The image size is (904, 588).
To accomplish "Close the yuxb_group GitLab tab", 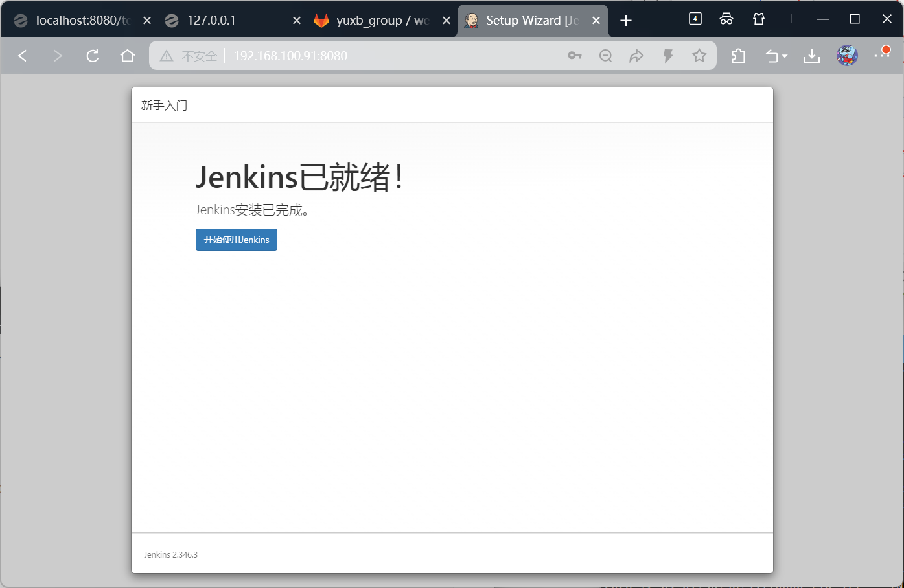I will point(446,21).
